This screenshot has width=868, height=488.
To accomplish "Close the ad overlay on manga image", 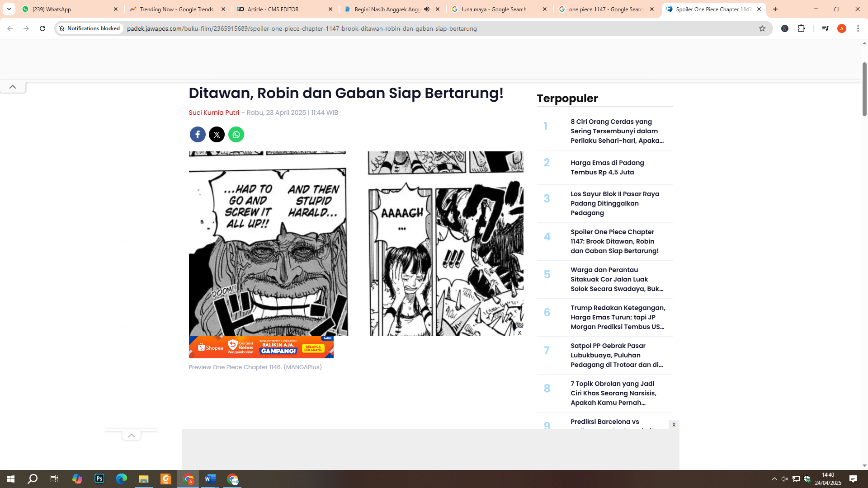I will coord(519,333).
